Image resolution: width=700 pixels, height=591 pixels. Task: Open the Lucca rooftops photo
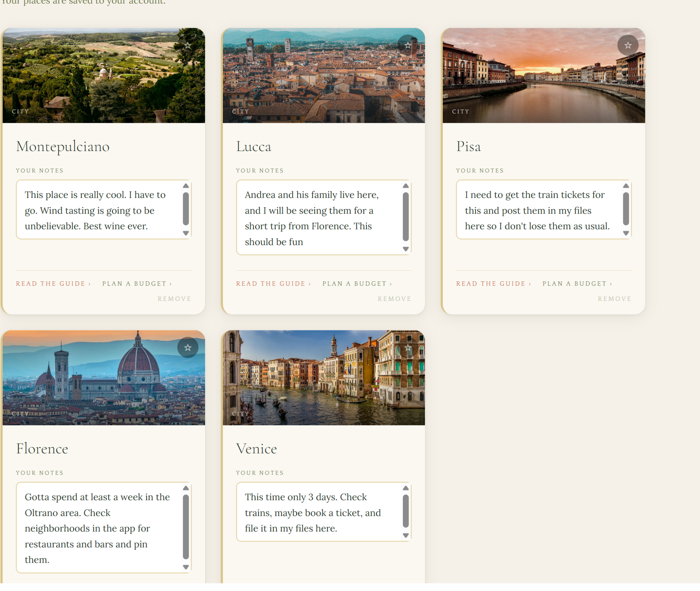(324, 76)
